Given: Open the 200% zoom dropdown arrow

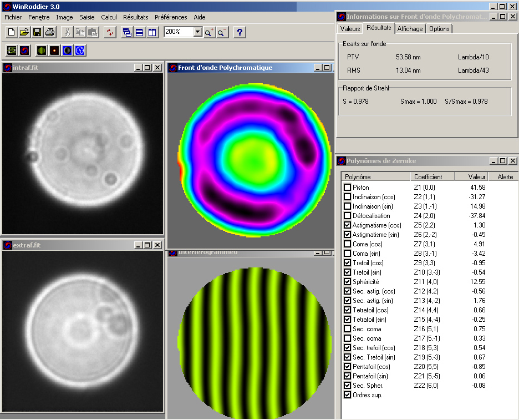Looking at the screenshot, I should point(198,32).
